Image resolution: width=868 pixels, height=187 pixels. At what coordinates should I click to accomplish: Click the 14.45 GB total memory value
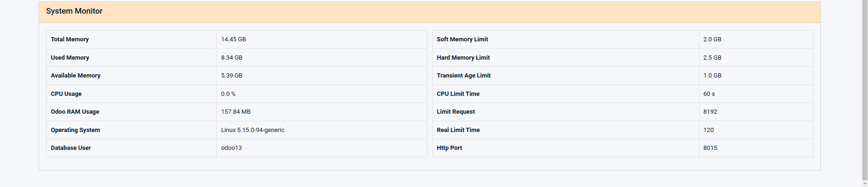point(234,39)
